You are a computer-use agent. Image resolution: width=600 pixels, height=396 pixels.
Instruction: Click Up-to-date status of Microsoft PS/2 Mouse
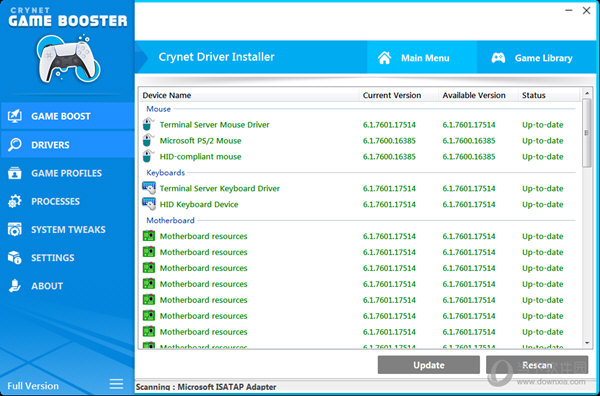(543, 141)
